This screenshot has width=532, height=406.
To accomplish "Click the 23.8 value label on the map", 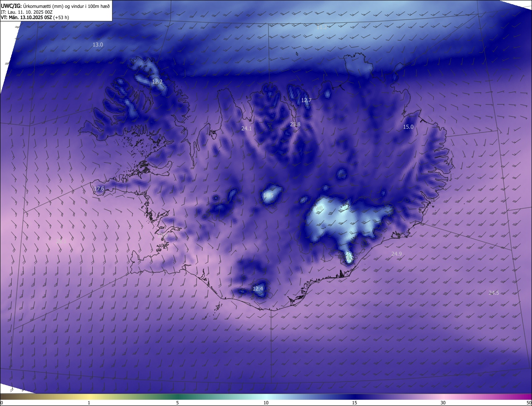I will (x=295, y=125).
